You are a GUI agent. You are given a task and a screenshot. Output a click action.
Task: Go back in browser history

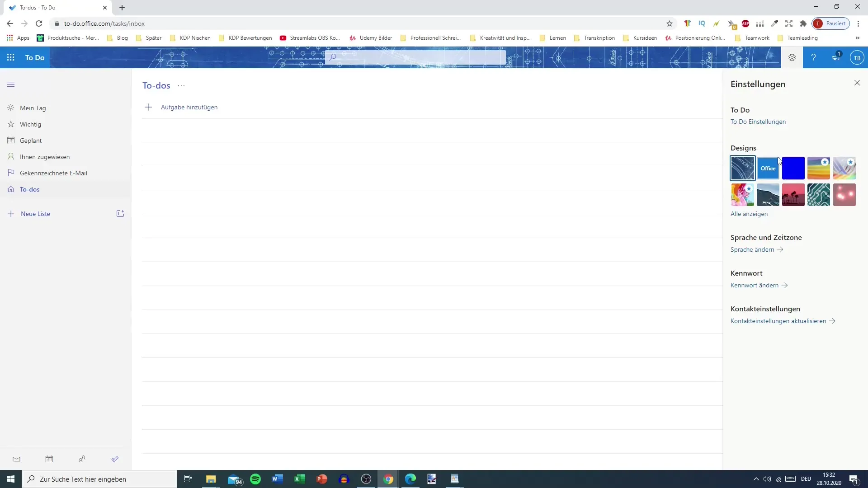(x=10, y=23)
